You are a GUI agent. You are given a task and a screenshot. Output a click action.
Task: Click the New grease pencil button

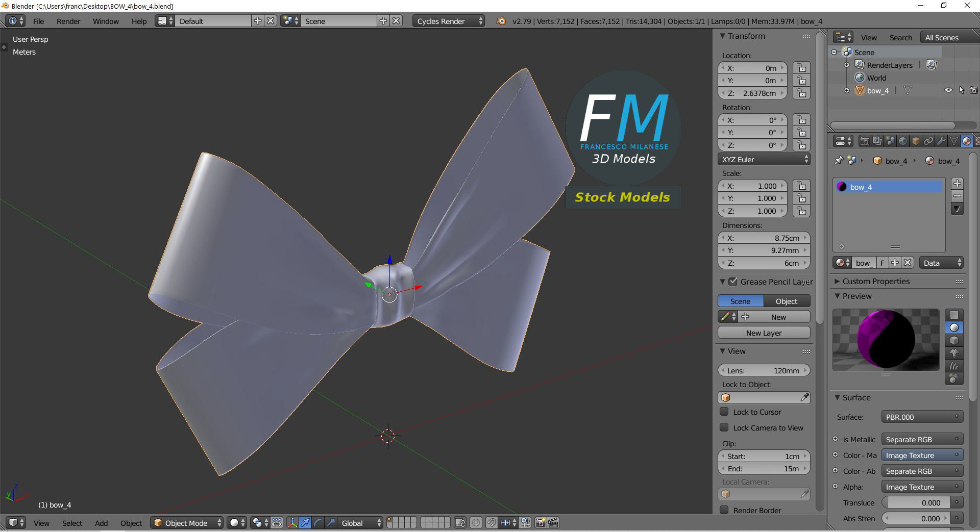click(775, 317)
